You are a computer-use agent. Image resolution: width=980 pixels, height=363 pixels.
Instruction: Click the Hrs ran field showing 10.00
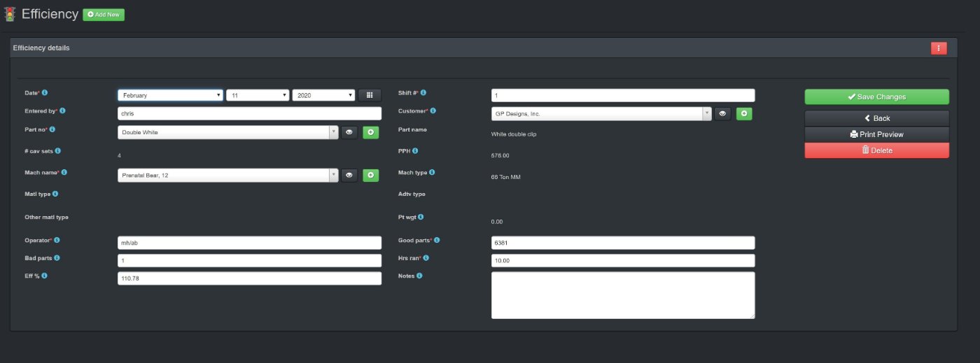623,261
